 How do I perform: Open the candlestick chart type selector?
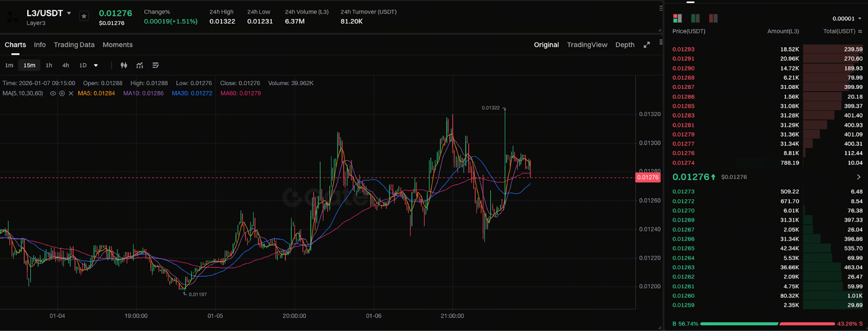click(x=124, y=65)
